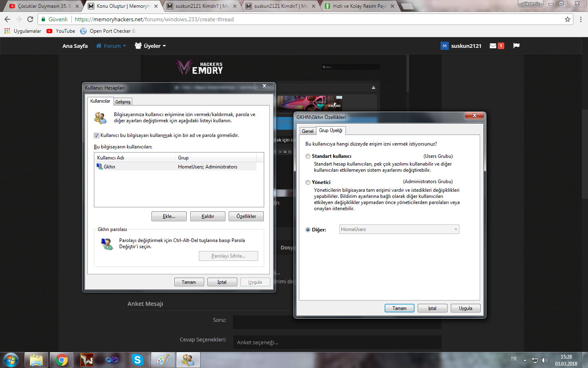Toggle the user must enter name and password checkbox

point(96,135)
